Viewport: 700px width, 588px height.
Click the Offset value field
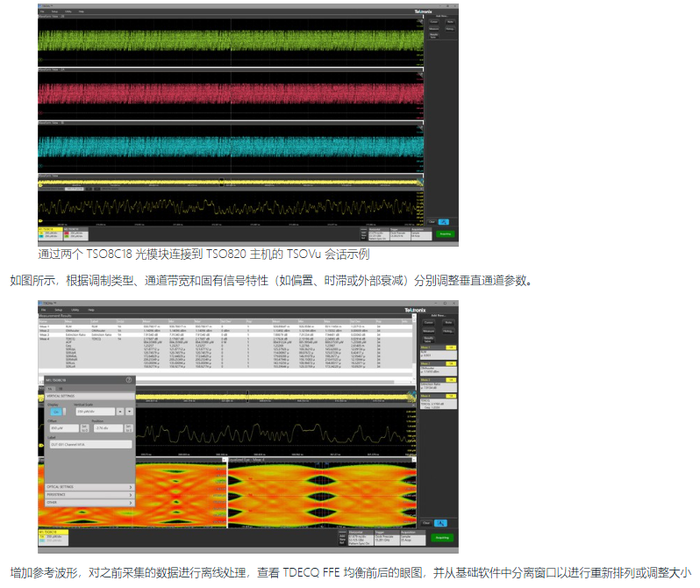tap(64, 428)
